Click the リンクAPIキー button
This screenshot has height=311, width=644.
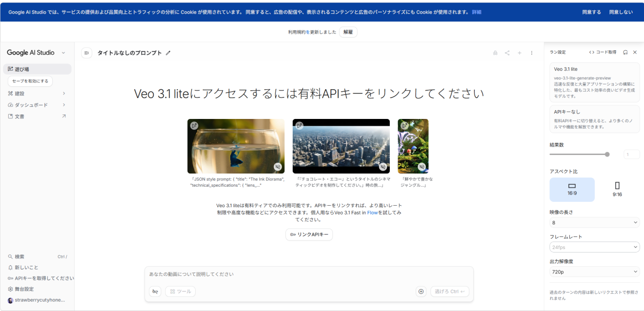pos(309,234)
